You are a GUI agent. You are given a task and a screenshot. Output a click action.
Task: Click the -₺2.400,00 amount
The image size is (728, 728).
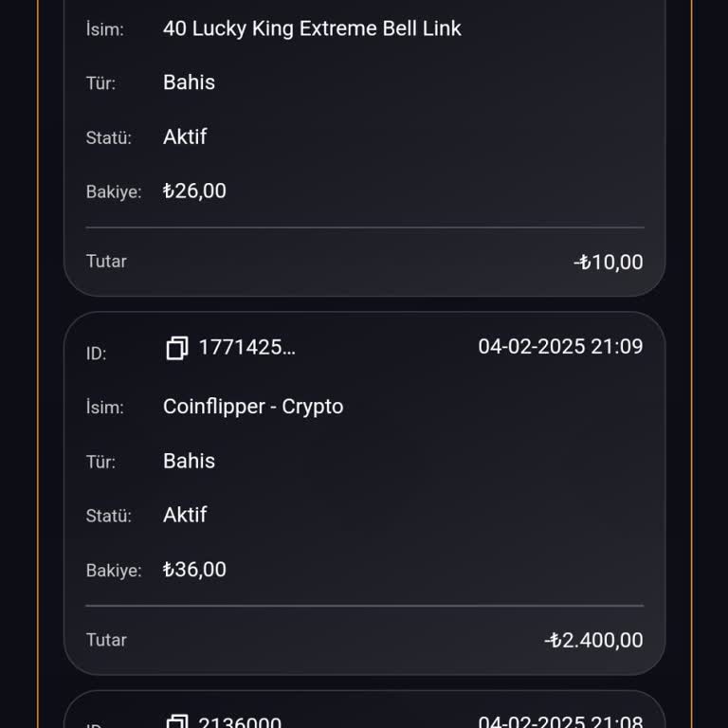(593, 641)
